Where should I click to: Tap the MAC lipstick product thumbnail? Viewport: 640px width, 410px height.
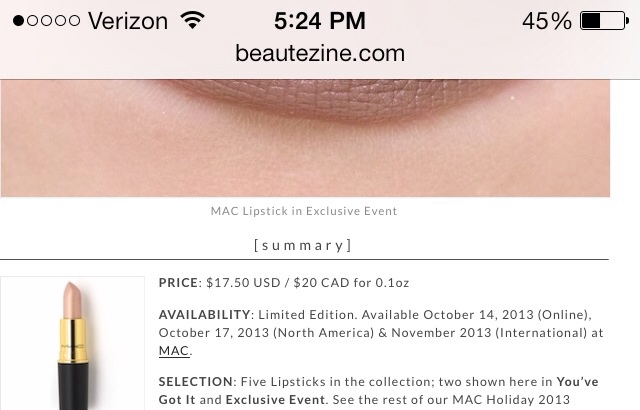(x=72, y=343)
